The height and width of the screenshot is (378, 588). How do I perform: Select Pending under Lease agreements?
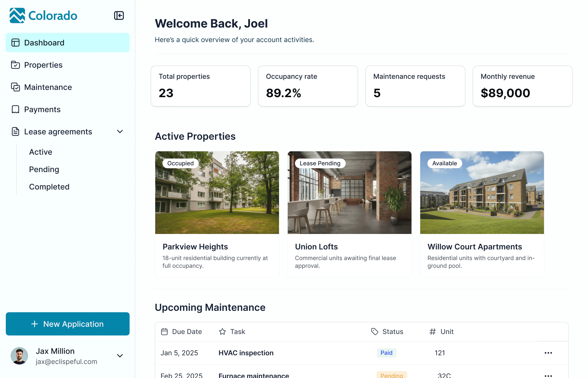pos(44,169)
